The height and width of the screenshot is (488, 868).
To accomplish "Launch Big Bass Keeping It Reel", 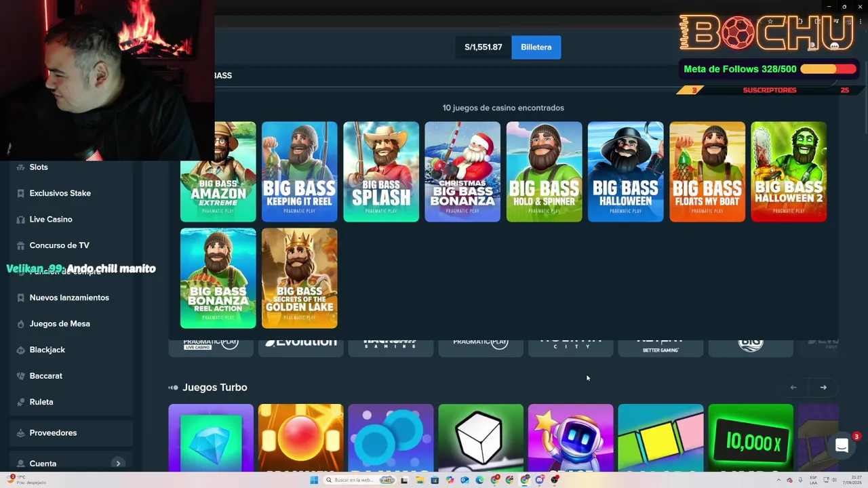I will click(x=299, y=171).
